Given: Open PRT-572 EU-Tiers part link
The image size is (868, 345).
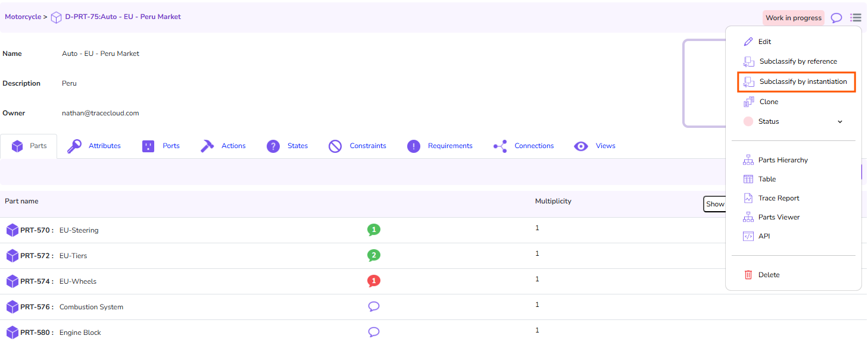Looking at the screenshot, I should click(54, 256).
